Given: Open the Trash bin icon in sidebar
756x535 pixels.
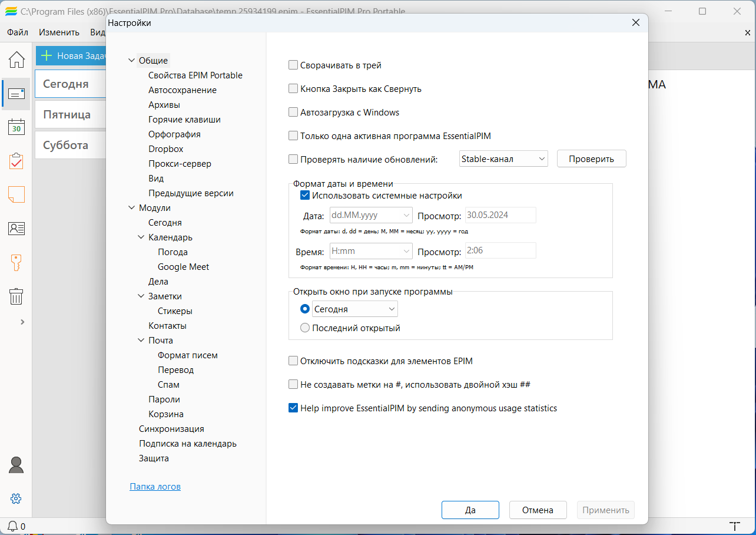Looking at the screenshot, I should (x=16, y=296).
